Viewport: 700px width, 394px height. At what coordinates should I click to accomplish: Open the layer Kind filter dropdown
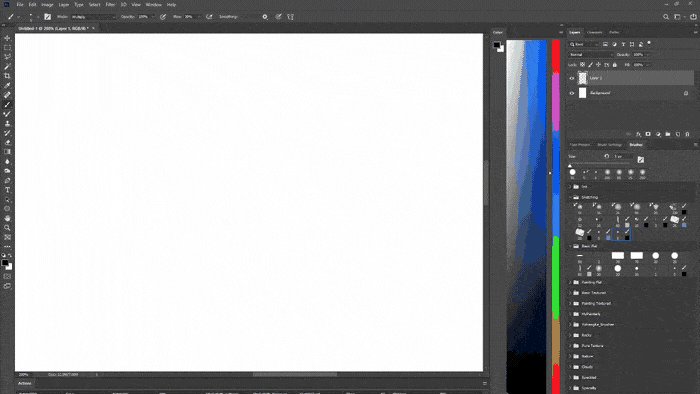pos(584,44)
